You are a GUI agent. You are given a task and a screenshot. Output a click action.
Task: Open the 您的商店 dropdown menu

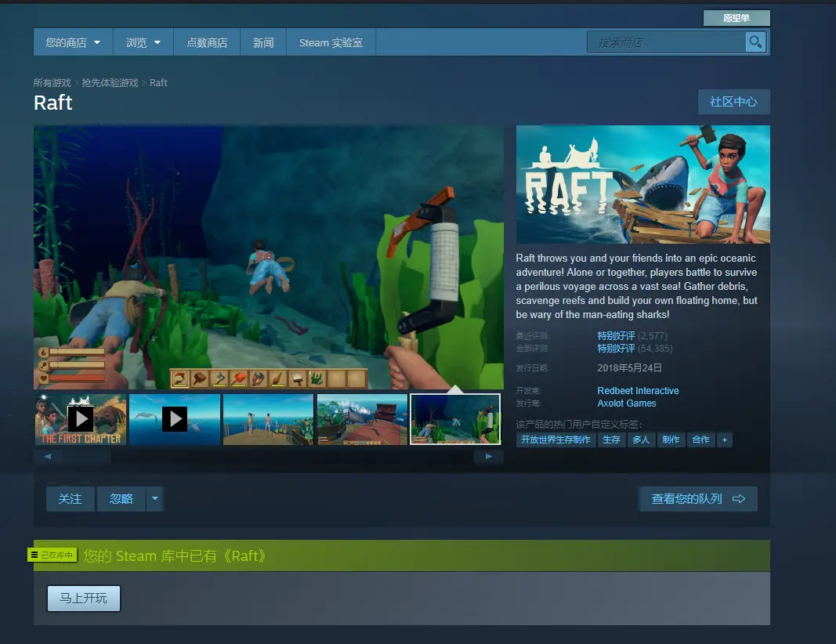(73, 42)
